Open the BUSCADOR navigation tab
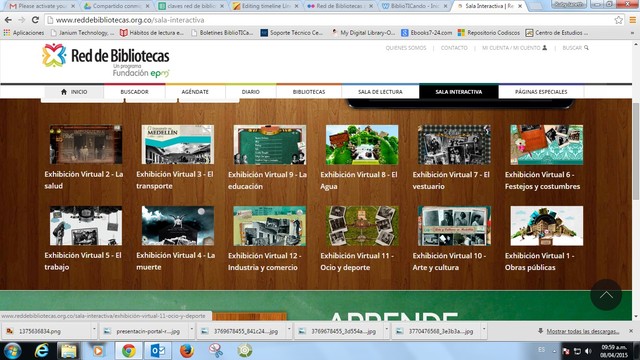 134,92
